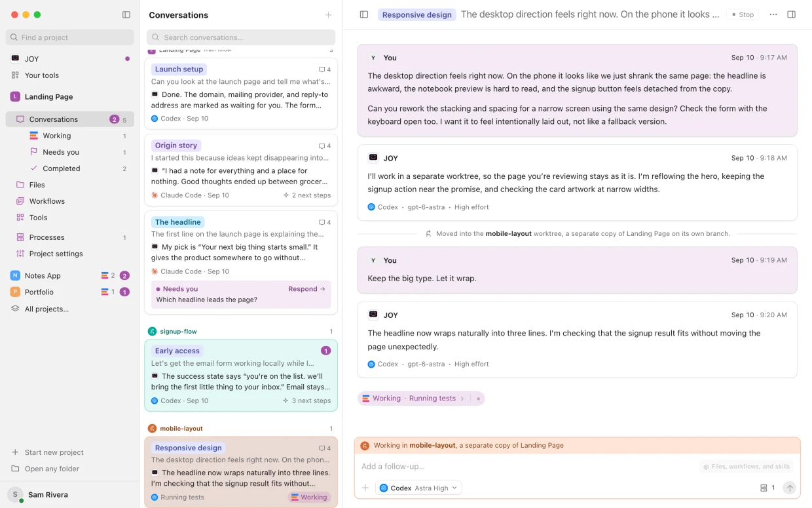Click Running tests status on Responsive design card
Image resolution: width=812 pixels, height=508 pixels.
177,498
